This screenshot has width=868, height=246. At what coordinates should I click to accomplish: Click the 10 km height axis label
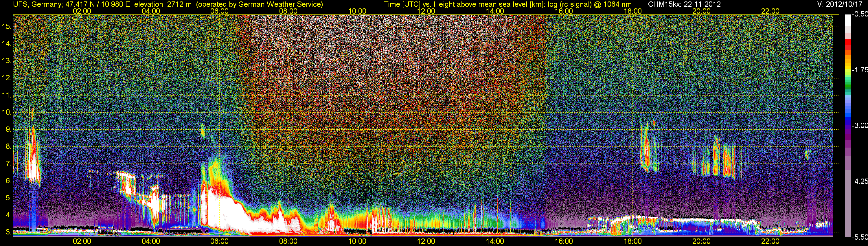[6, 112]
